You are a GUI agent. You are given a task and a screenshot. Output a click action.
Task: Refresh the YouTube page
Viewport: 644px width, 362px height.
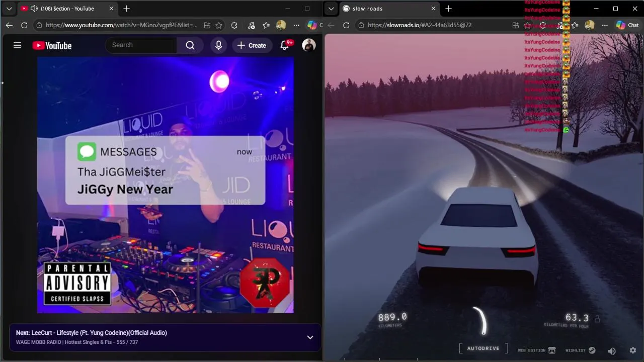(24, 25)
